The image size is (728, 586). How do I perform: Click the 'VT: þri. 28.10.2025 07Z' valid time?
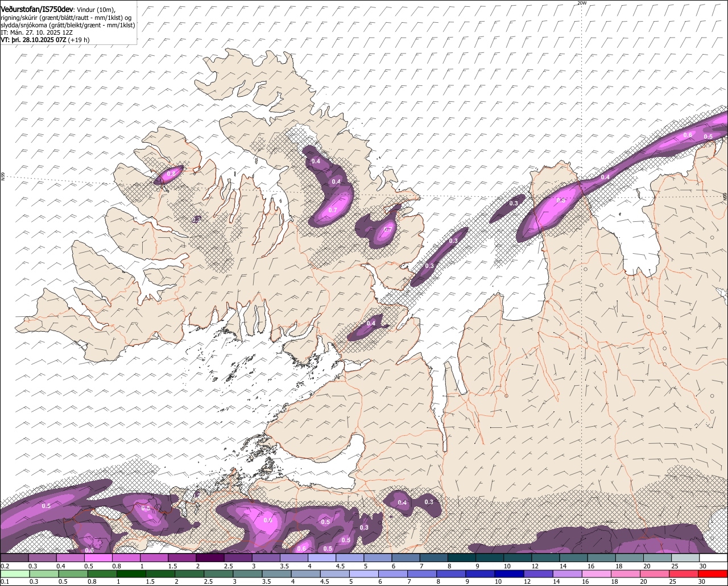[x=33, y=40]
